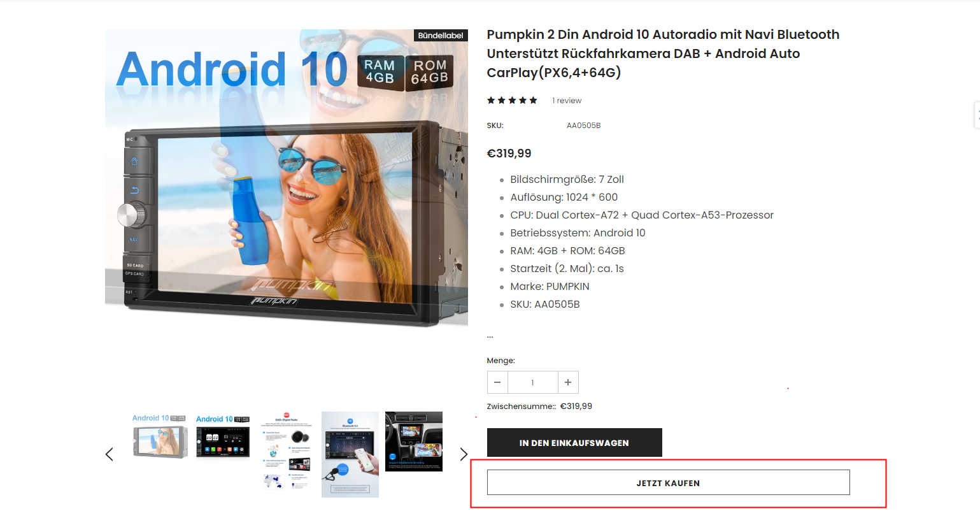Increase quantity with the plus button

(568, 382)
